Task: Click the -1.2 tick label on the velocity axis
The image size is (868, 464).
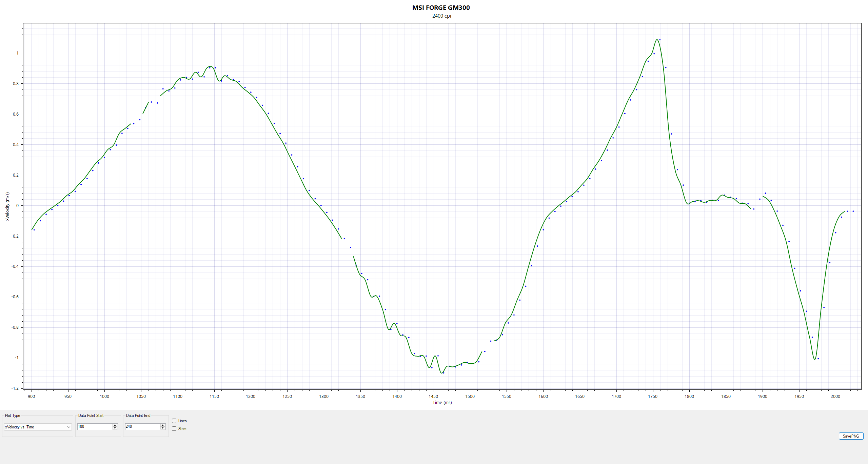Action: click(15, 388)
